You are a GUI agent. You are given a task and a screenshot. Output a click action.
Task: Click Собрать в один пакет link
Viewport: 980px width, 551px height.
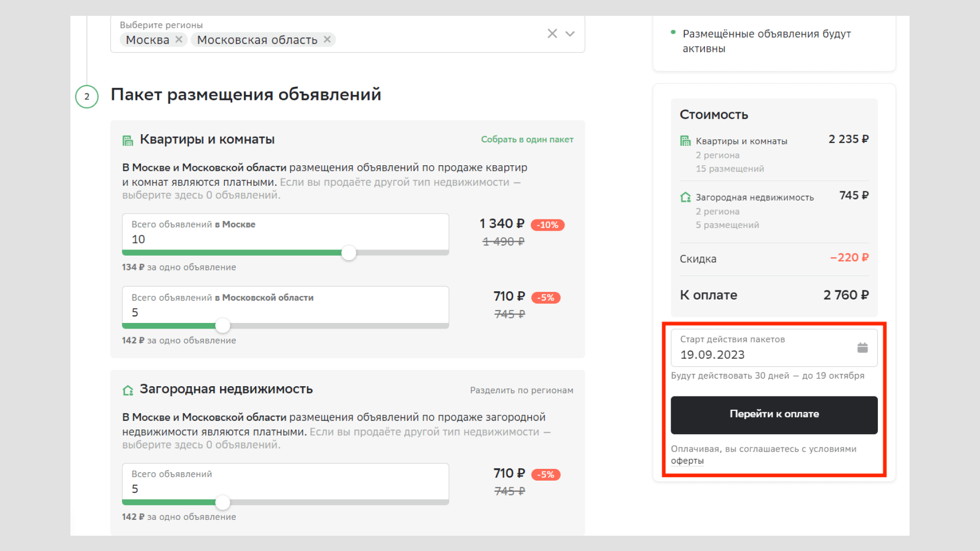pyautogui.click(x=527, y=139)
